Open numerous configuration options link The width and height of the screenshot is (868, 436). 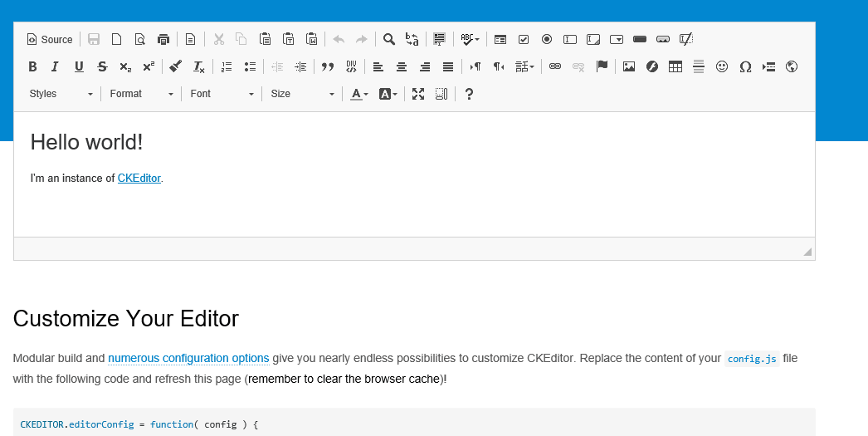(188, 359)
